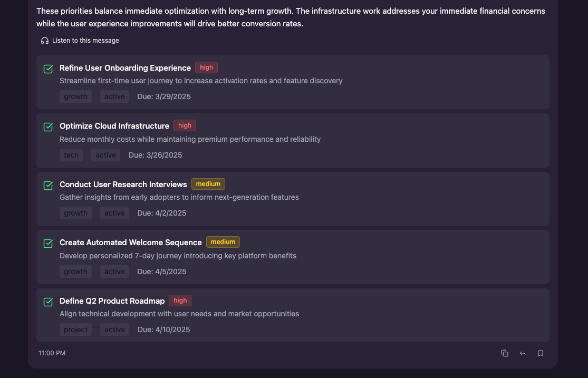Select the project tag on Q2 Roadmap task
The height and width of the screenshot is (378, 588).
coord(75,329)
